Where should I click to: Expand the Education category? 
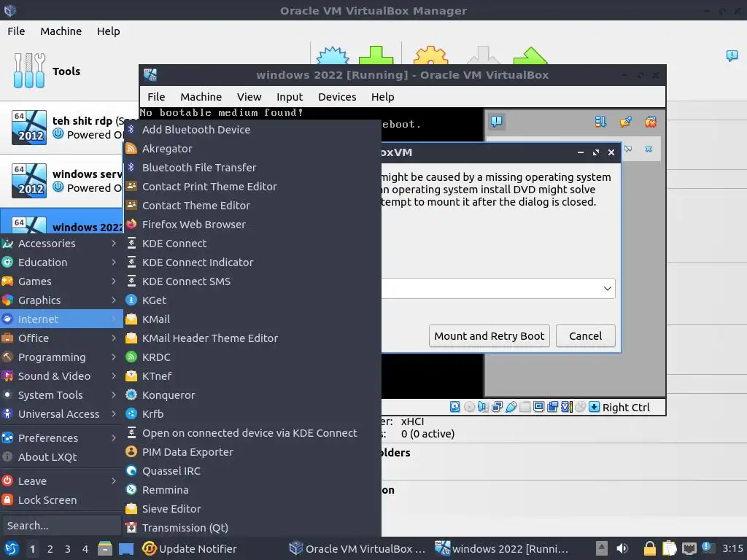click(x=61, y=262)
